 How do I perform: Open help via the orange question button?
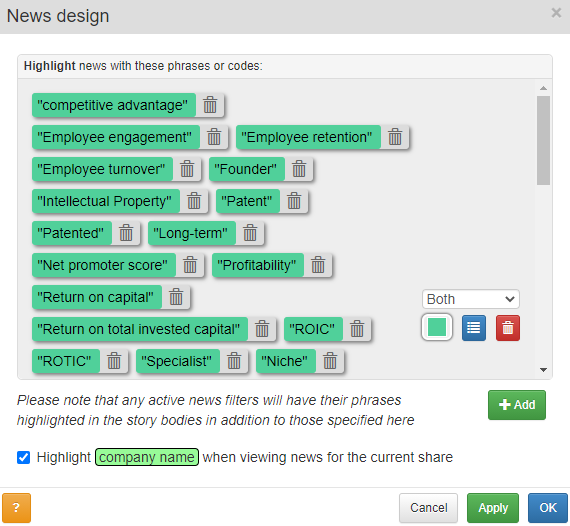pyautogui.click(x=16, y=508)
